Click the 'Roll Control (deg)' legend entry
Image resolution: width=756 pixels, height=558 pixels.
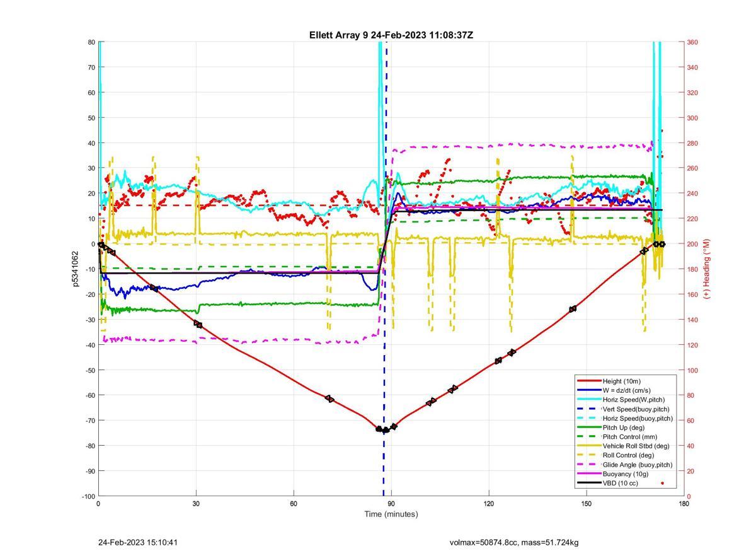coord(628,455)
